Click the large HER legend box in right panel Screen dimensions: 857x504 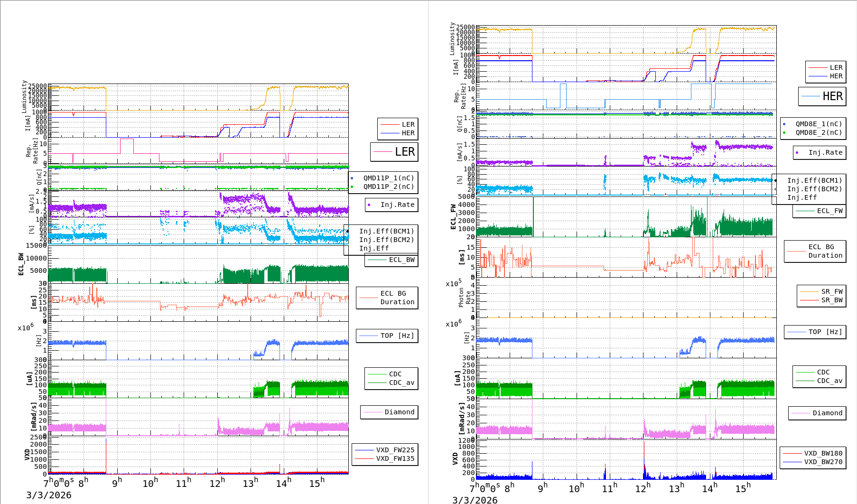pyautogui.click(x=822, y=96)
